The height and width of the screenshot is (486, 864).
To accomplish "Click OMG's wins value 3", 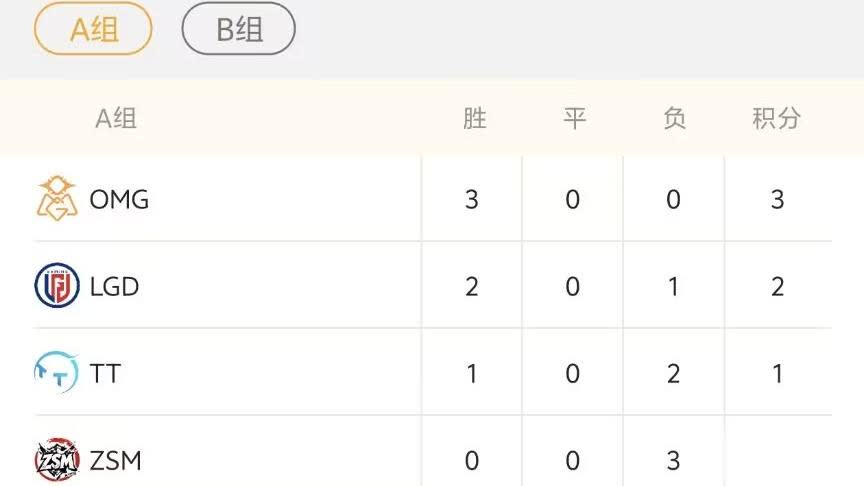I will (472, 199).
